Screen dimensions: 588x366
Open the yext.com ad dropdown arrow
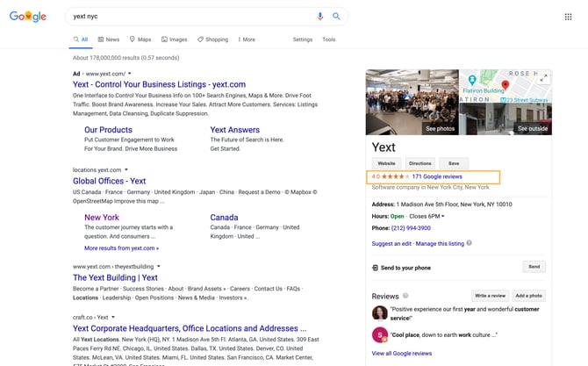point(129,73)
